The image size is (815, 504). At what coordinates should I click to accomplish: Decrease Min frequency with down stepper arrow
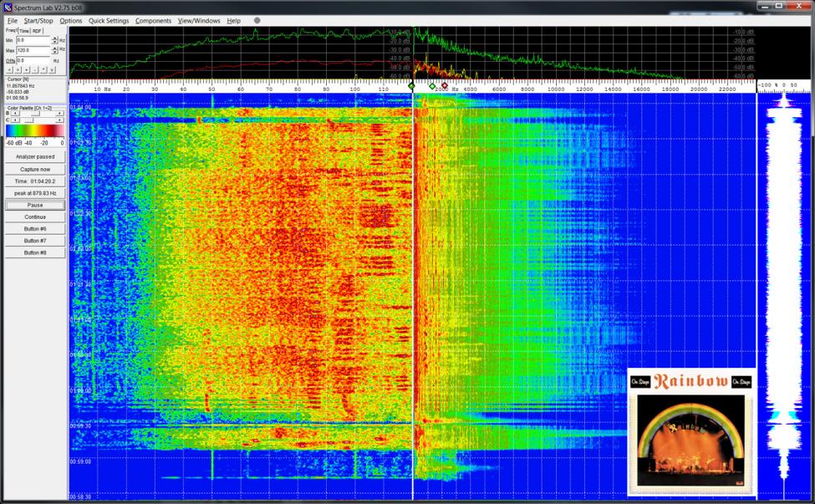(x=54, y=42)
